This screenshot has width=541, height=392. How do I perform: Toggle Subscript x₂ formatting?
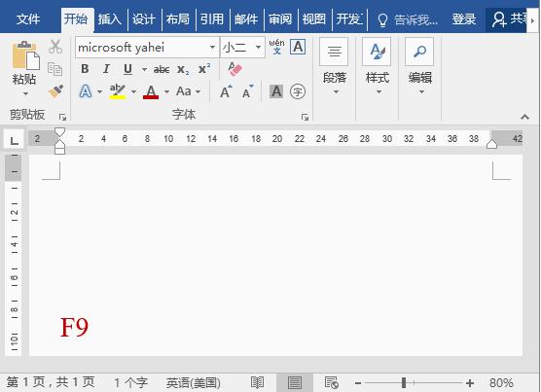click(x=183, y=70)
